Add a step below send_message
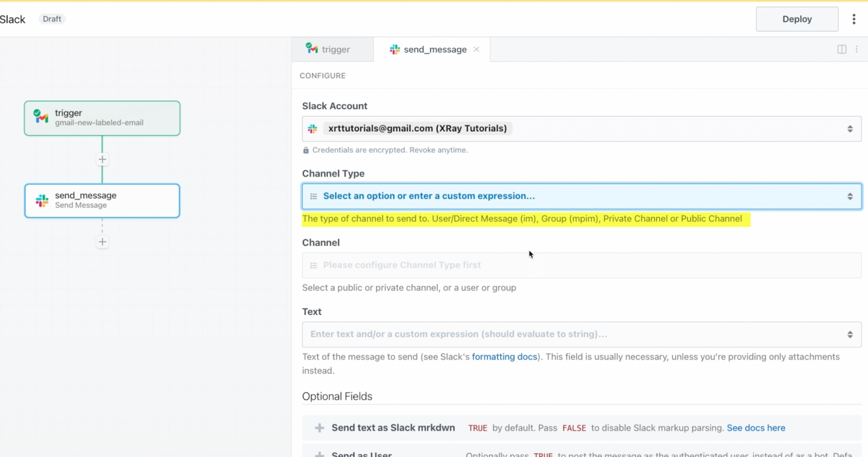Screen dimensions: 868x457 (102, 242)
